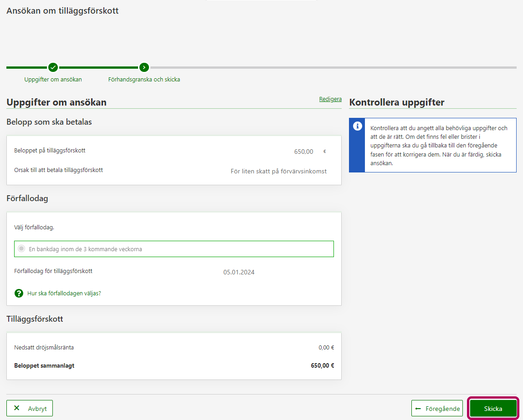
Task: Go back with the Föregående button
Action: 437,409
